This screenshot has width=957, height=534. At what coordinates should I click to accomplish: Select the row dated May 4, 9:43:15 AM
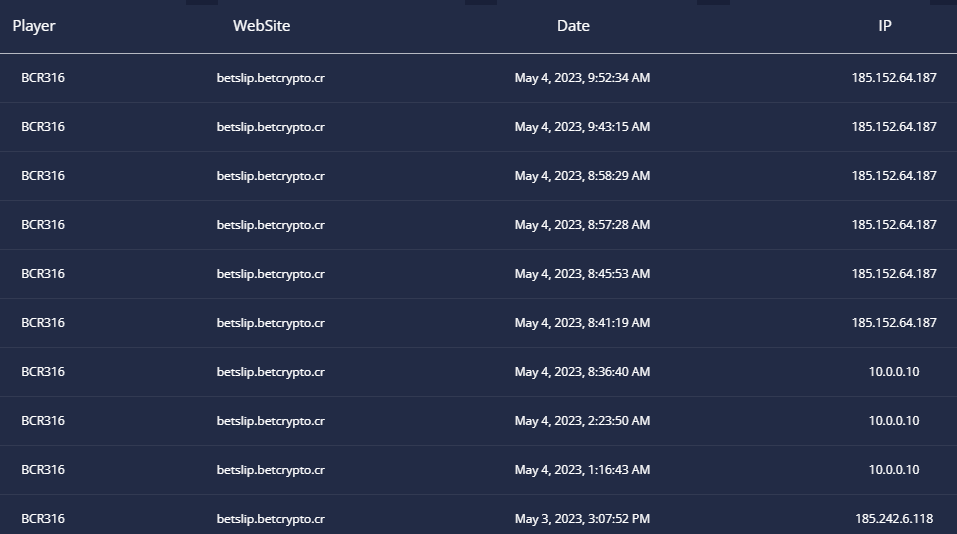point(478,127)
